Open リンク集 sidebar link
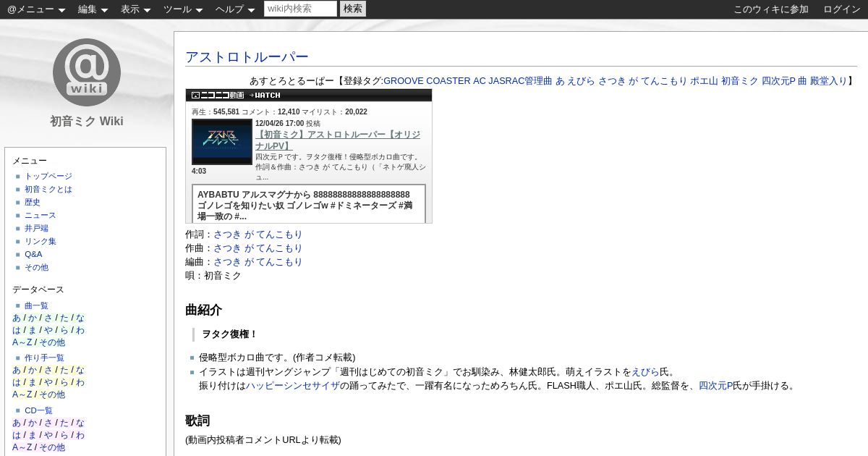This screenshot has height=456, width=868. (41, 241)
